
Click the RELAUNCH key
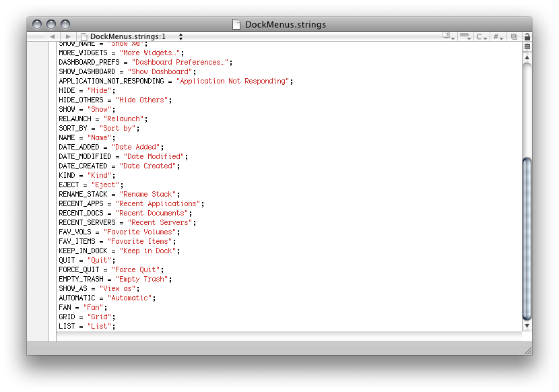click(x=75, y=119)
